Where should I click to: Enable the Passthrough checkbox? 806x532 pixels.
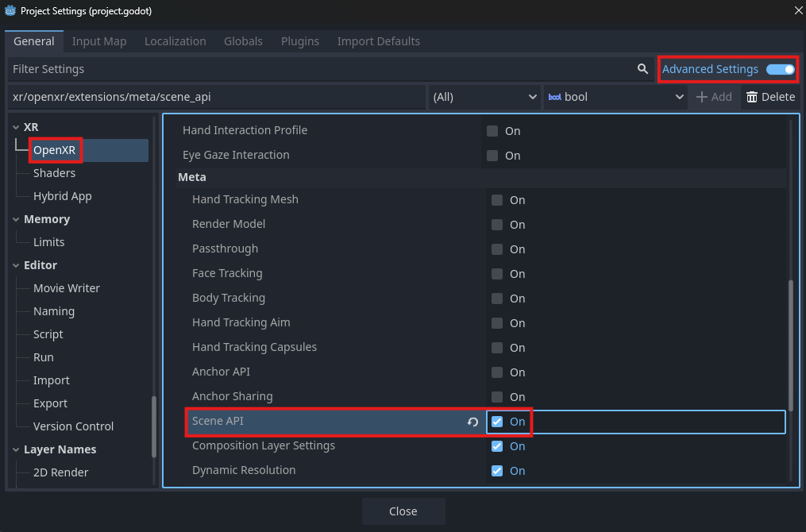tap(496, 249)
